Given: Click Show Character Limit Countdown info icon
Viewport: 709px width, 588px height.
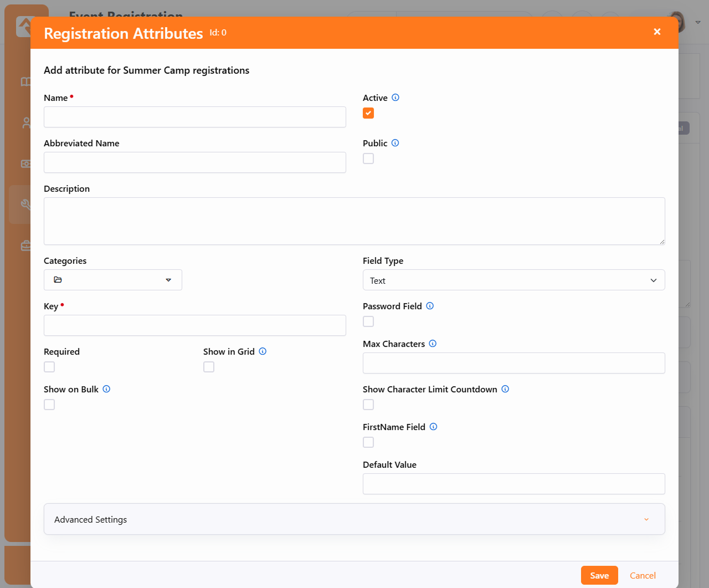Looking at the screenshot, I should (x=505, y=389).
